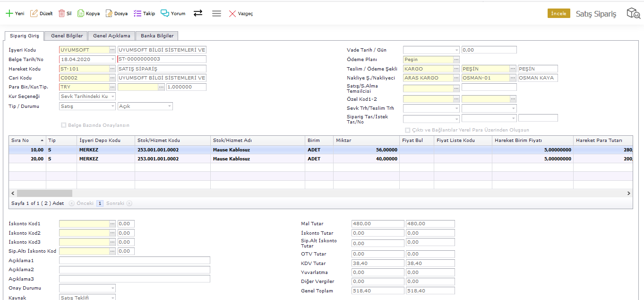The height and width of the screenshot is (300, 644).
Task: Click the swap arrows toolbar icon
Action: (198, 13)
